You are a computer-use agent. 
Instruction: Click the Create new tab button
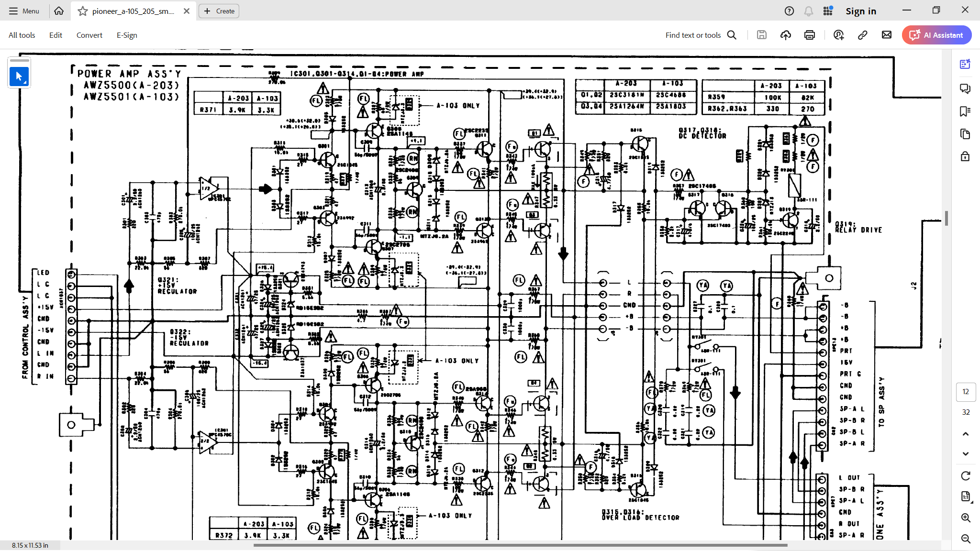point(219,11)
